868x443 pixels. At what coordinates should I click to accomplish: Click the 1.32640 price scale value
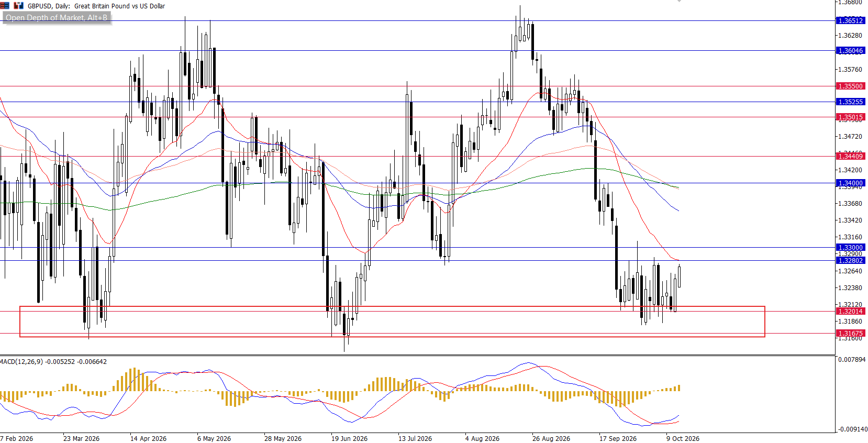[850, 271]
